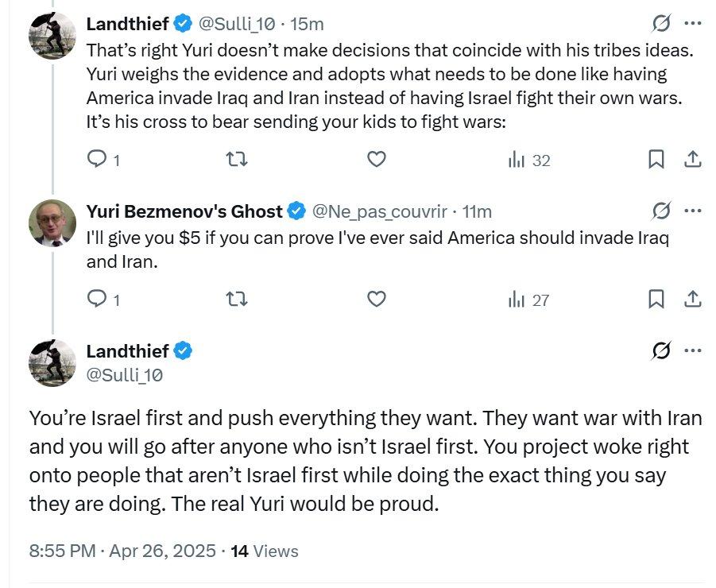Click Grok icon on main Landthief tweet
Viewport: 716px width, 588px height.
tap(660, 350)
